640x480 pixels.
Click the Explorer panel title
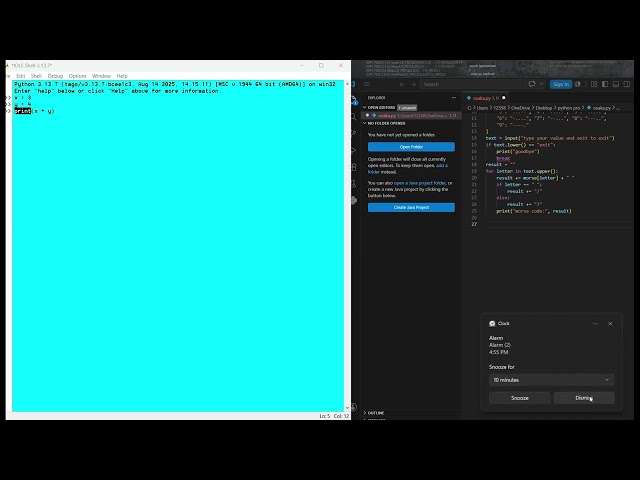(x=376, y=98)
